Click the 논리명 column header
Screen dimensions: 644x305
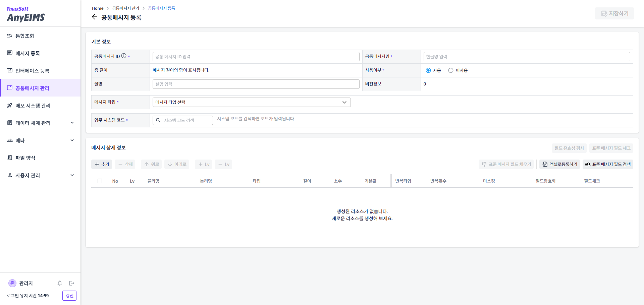pos(206,181)
